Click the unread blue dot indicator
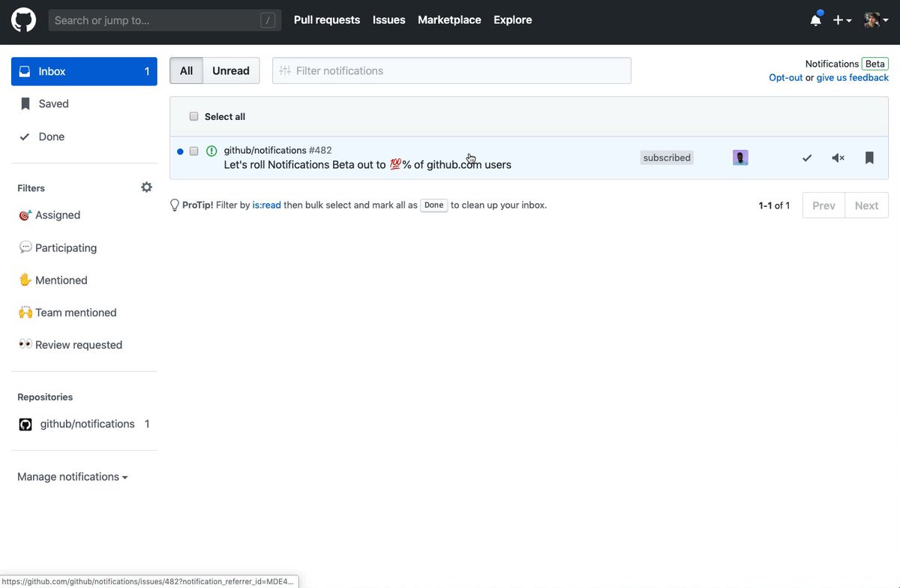 tap(180, 151)
